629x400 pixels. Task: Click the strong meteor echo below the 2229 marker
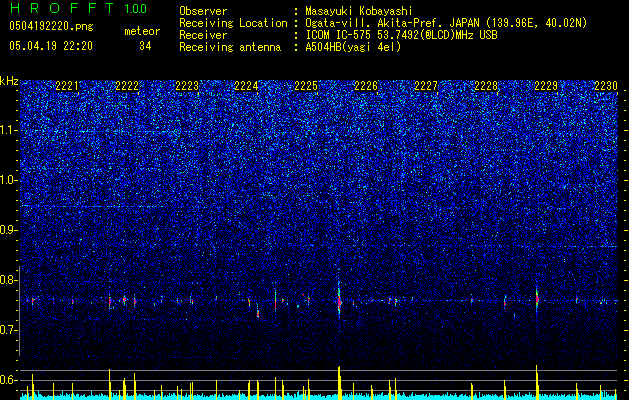click(537, 299)
